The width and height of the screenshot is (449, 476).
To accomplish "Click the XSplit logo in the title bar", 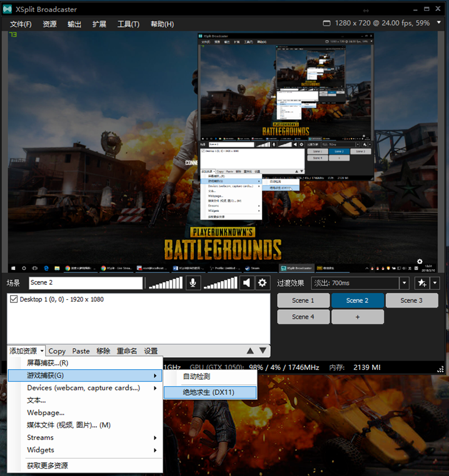I will click(x=8, y=9).
